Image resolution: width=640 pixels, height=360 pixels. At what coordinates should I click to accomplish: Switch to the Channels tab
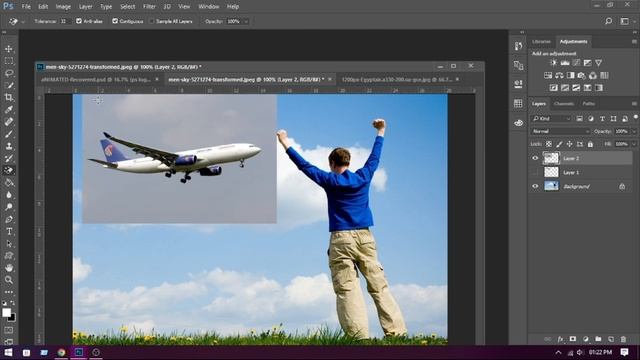(564, 104)
